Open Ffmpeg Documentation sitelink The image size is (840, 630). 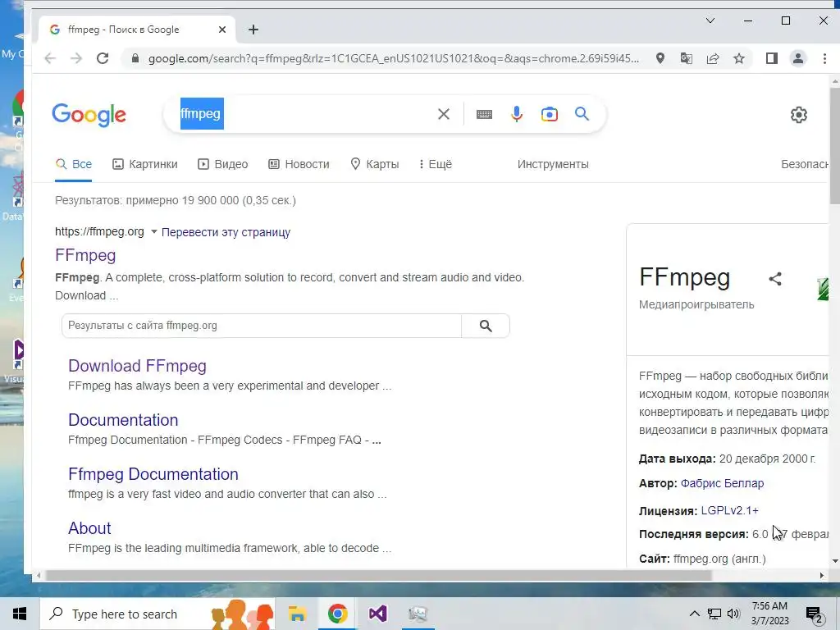[153, 474]
